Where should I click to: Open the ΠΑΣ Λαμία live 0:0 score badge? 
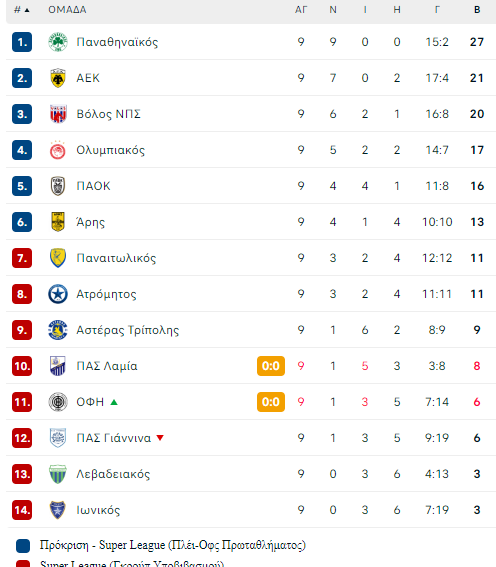271,366
